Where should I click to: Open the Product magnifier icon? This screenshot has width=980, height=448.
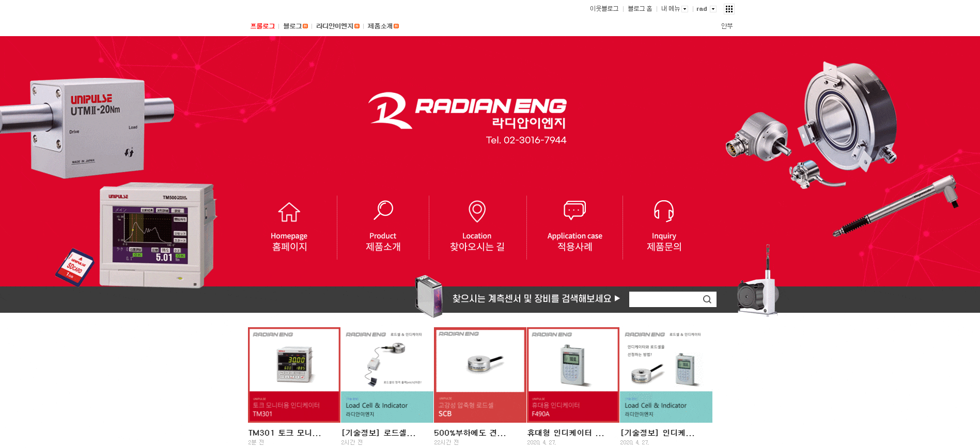[x=383, y=210]
